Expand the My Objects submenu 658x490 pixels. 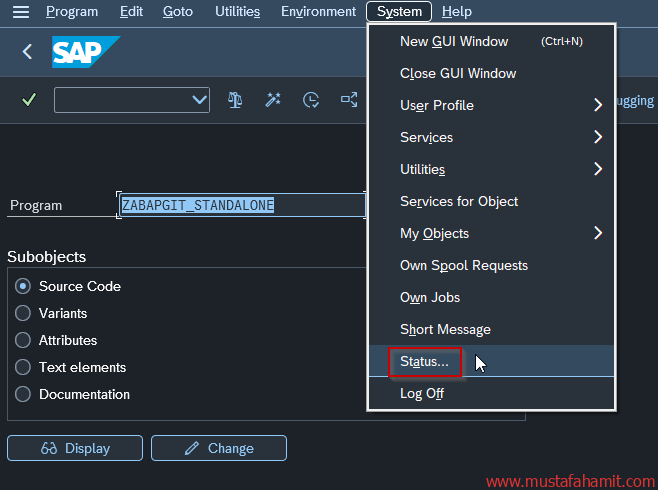click(x=597, y=233)
